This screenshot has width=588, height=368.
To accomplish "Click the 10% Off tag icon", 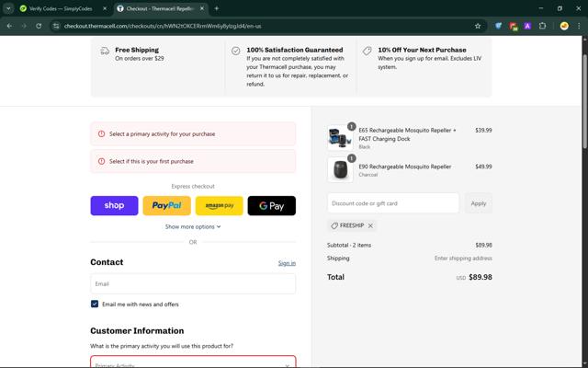I will point(367,51).
